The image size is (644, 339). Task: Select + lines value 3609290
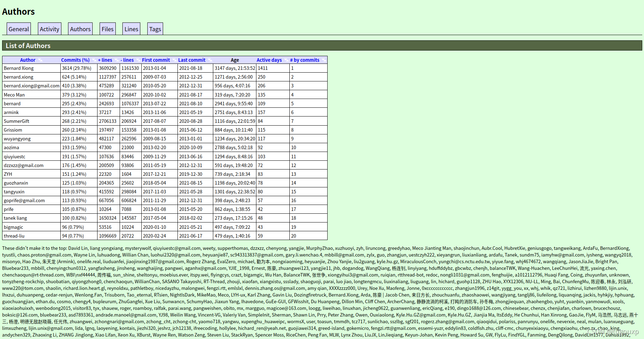point(108,68)
